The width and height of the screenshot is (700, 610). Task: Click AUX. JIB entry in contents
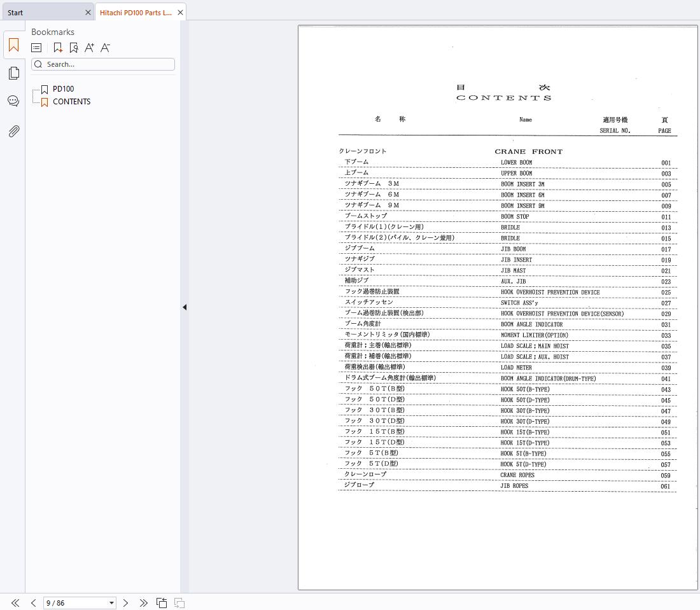coord(513,281)
